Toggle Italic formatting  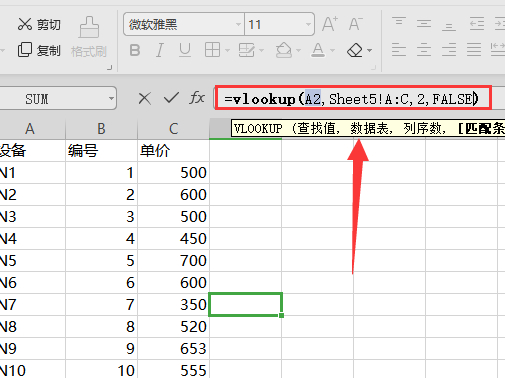pos(160,51)
